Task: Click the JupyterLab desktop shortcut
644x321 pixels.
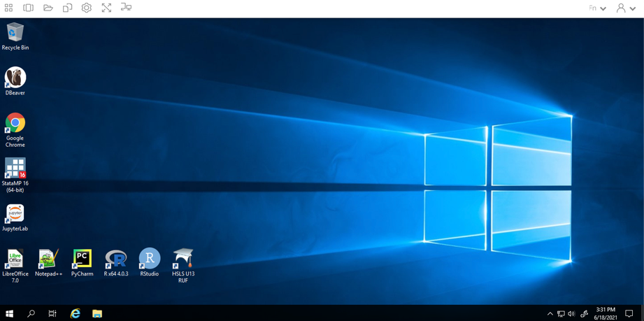Action: click(15, 213)
